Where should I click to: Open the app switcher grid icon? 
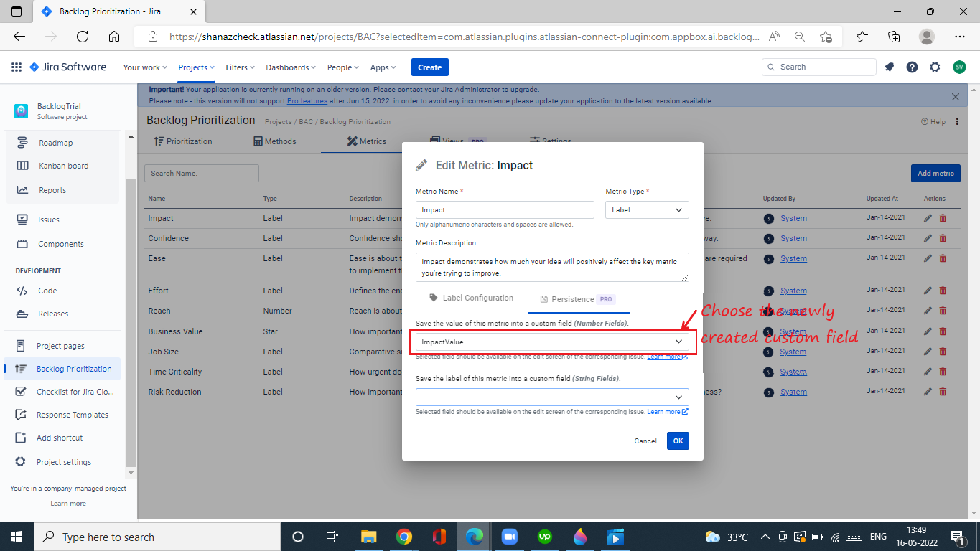tap(17, 67)
